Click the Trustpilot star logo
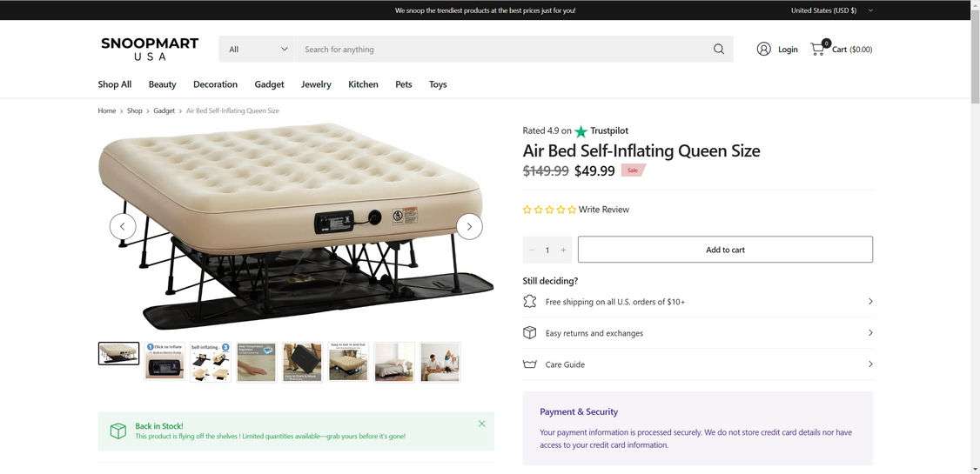 [x=581, y=131]
